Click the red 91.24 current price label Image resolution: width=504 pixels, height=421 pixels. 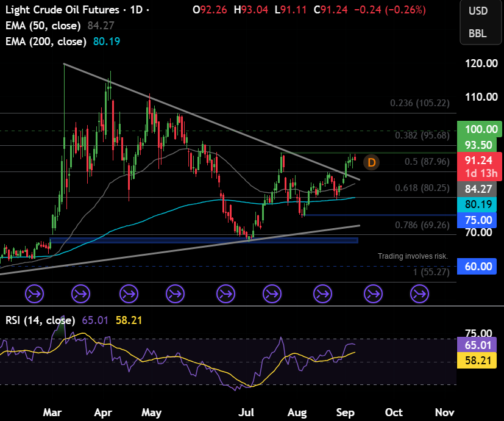pyautogui.click(x=479, y=160)
